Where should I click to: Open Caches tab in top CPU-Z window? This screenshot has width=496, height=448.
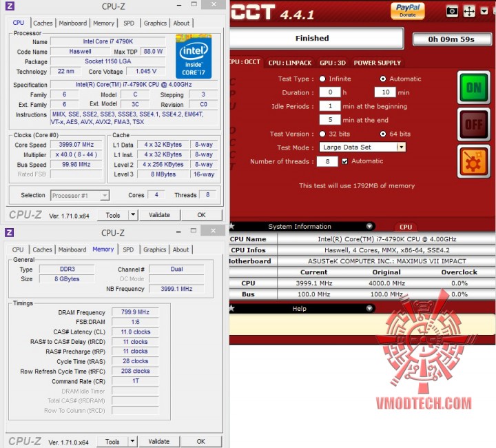[43, 23]
